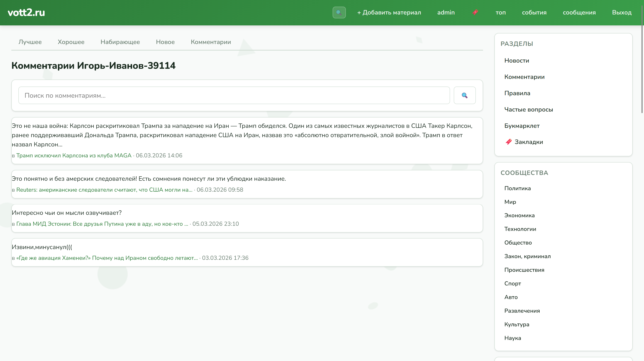Viewport: 644px width, 361px height.
Task: Open the Reuters американские следователи article link
Action: 104,190
